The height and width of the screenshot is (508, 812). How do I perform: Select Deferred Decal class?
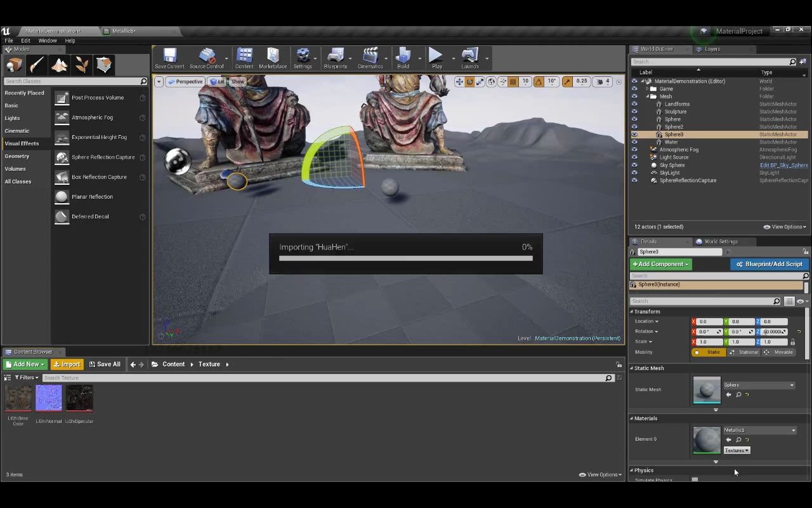90,217
